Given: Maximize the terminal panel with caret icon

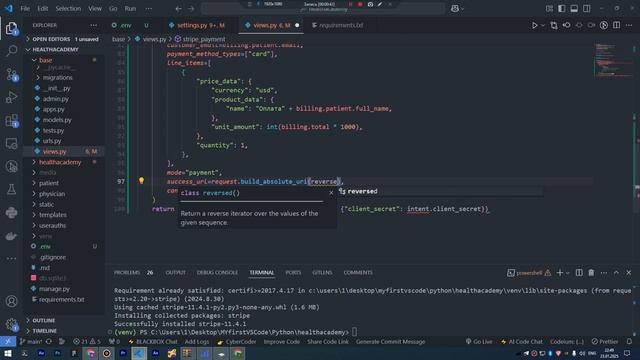Looking at the screenshot, I should (x=616, y=272).
